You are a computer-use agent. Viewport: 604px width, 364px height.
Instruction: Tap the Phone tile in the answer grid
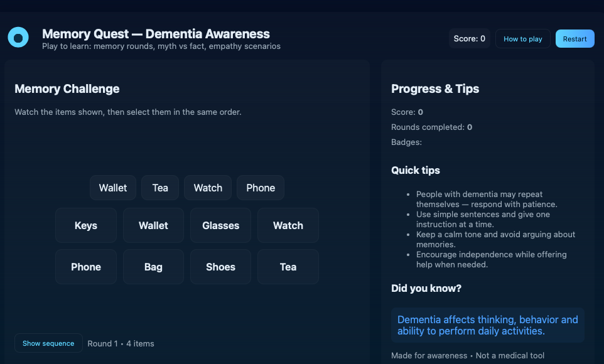86,267
